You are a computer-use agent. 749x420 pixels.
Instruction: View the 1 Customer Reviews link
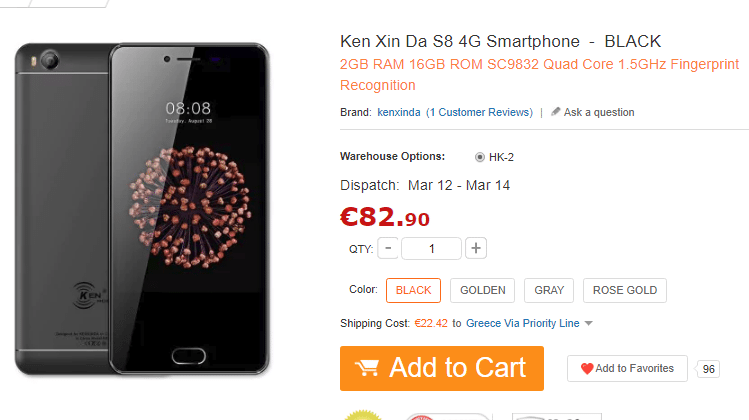pyautogui.click(x=479, y=112)
